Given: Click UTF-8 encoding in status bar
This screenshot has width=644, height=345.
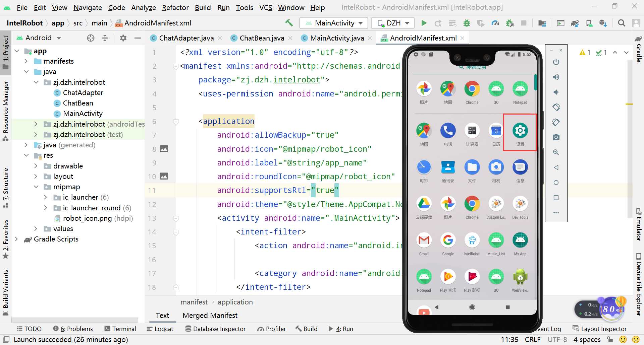Looking at the screenshot, I should point(557,340).
